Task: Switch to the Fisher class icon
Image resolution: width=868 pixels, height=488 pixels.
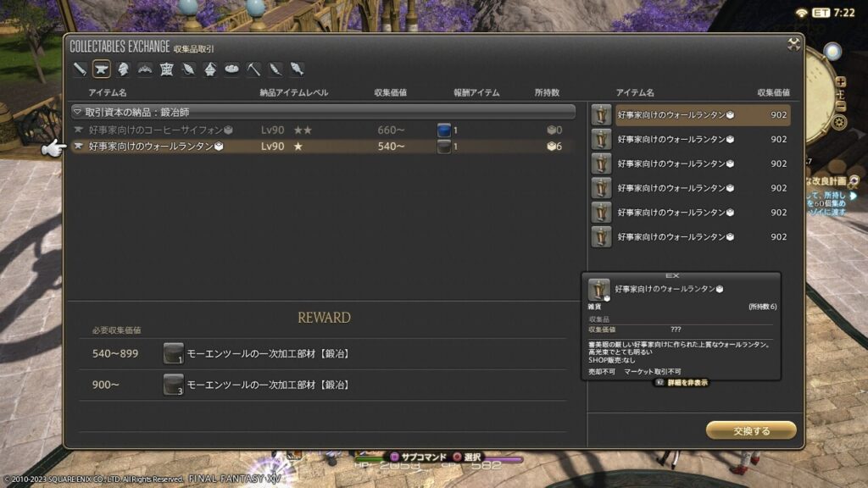Action: 298,69
